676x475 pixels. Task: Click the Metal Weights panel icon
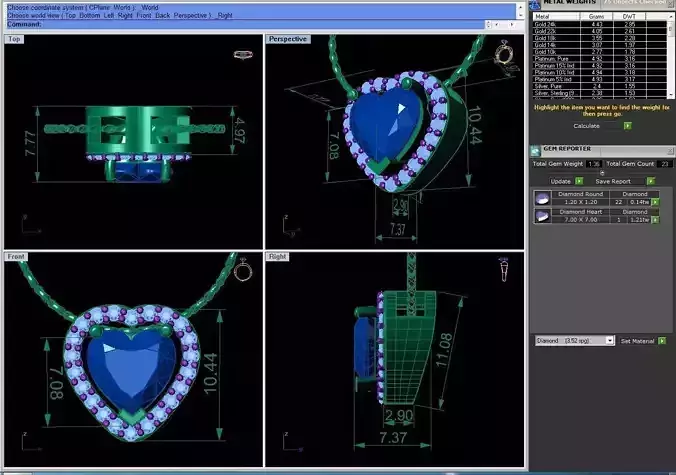coord(535,4)
